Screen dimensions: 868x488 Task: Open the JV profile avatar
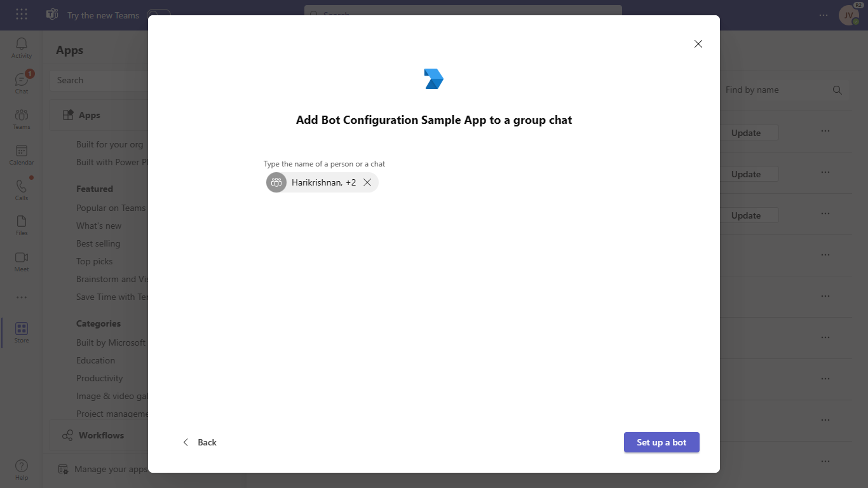(x=848, y=15)
